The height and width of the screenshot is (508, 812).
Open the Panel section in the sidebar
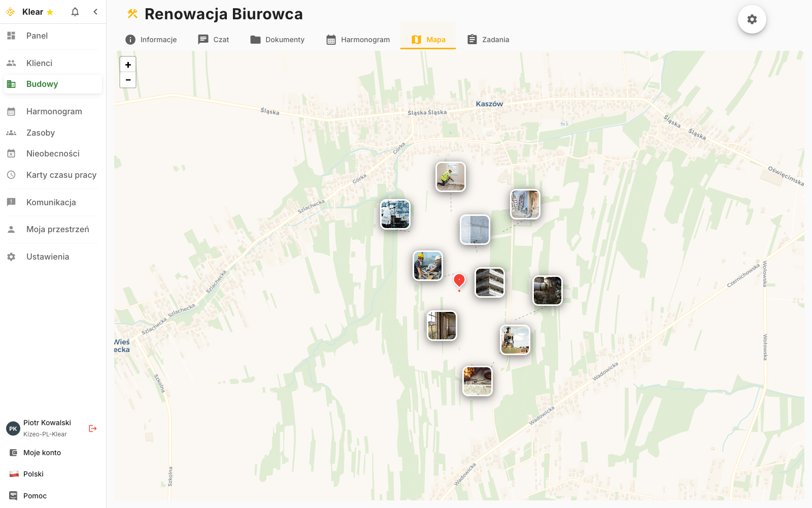tap(37, 36)
